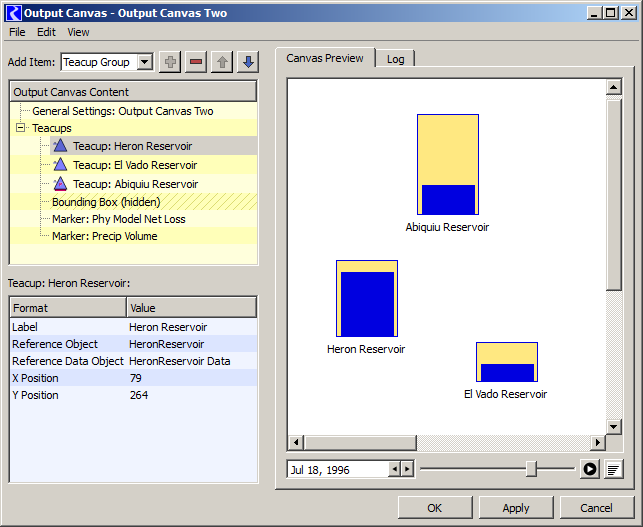643x527 pixels.
Task: Open the Add Item Teacup Group dropdown
Action: click(x=144, y=62)
